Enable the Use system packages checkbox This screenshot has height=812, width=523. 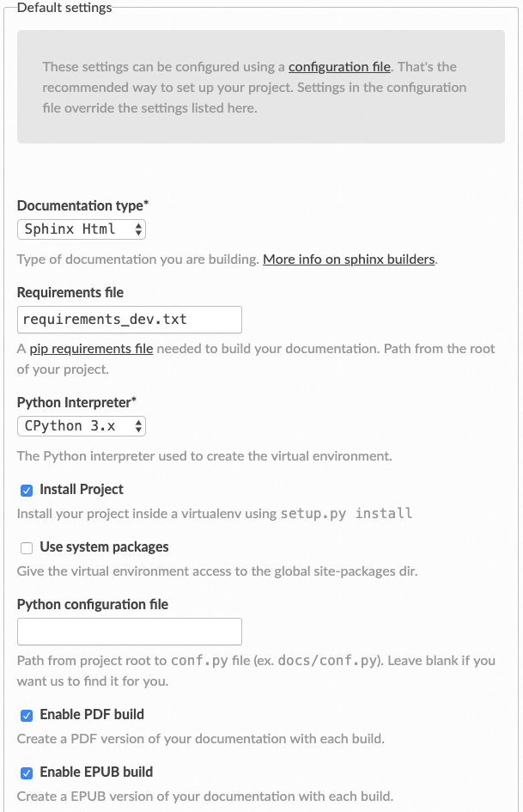pos(27,547)
